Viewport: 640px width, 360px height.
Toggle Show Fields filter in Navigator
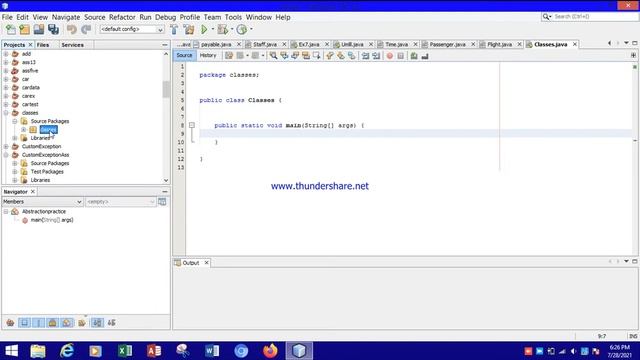click(x=24, y=323)
